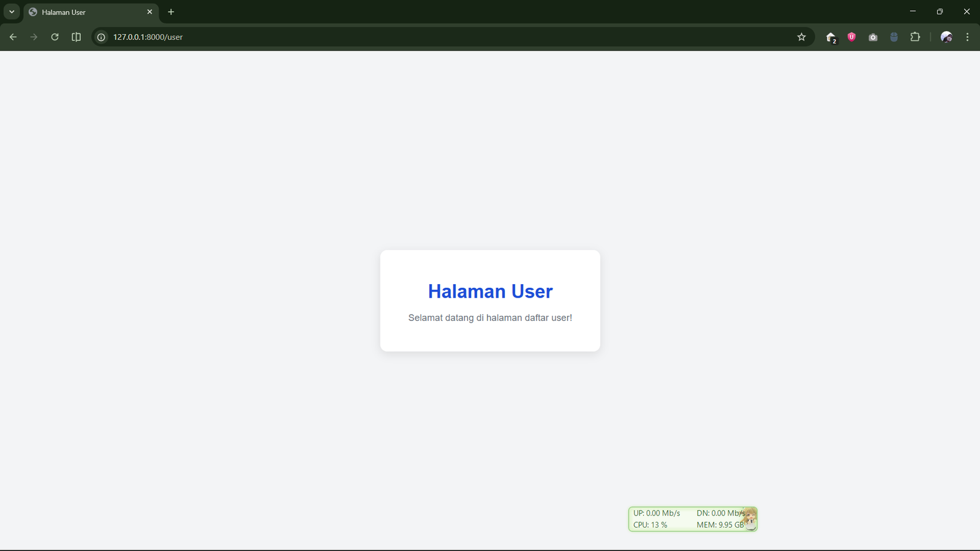Click the DN: 0.00 Mb/s readout

pyautogui.click(x=720, y=513)
